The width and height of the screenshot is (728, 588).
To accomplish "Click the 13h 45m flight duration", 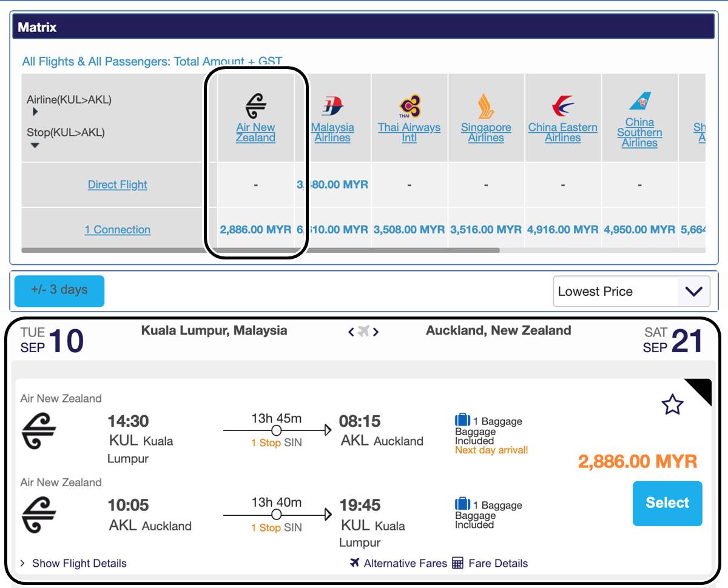I will coord(277,418).
